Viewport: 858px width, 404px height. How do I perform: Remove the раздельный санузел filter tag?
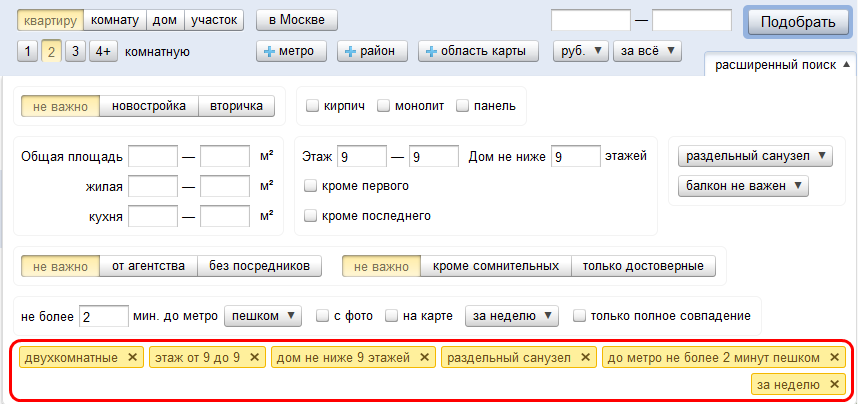585,357
